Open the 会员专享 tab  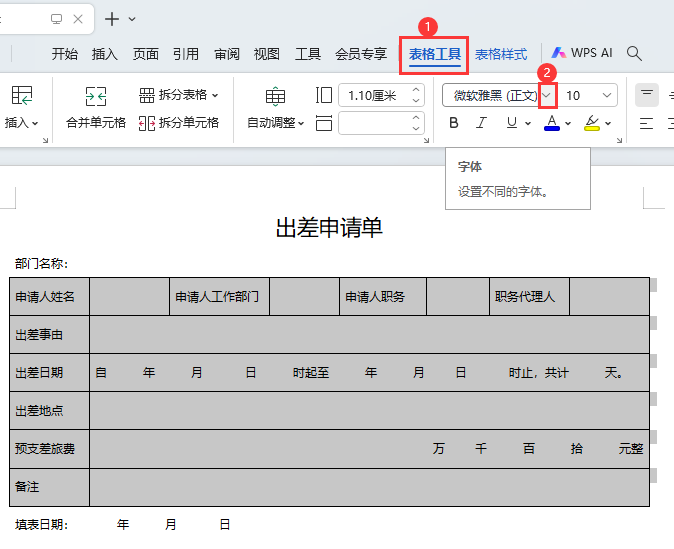pyautogui.click(x=361, y=54)
